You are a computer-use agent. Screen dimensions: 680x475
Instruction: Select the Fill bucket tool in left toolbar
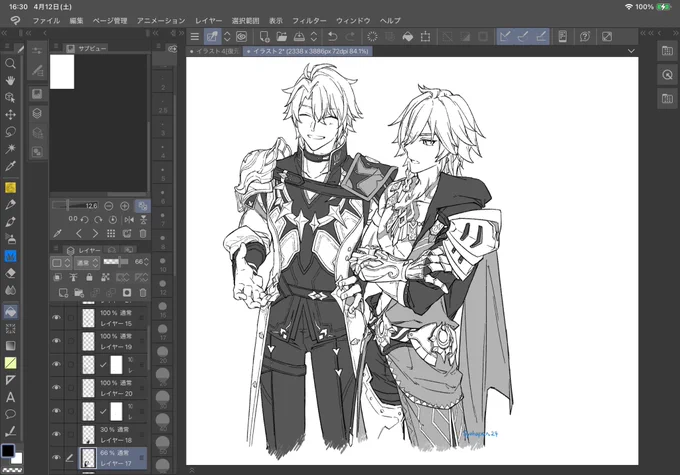[10, 311]
